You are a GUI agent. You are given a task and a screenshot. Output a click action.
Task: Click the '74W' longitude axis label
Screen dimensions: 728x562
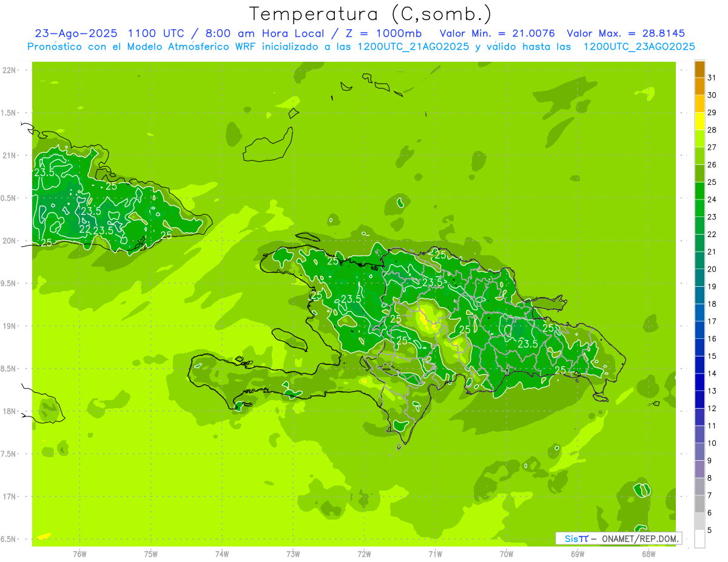222,554
